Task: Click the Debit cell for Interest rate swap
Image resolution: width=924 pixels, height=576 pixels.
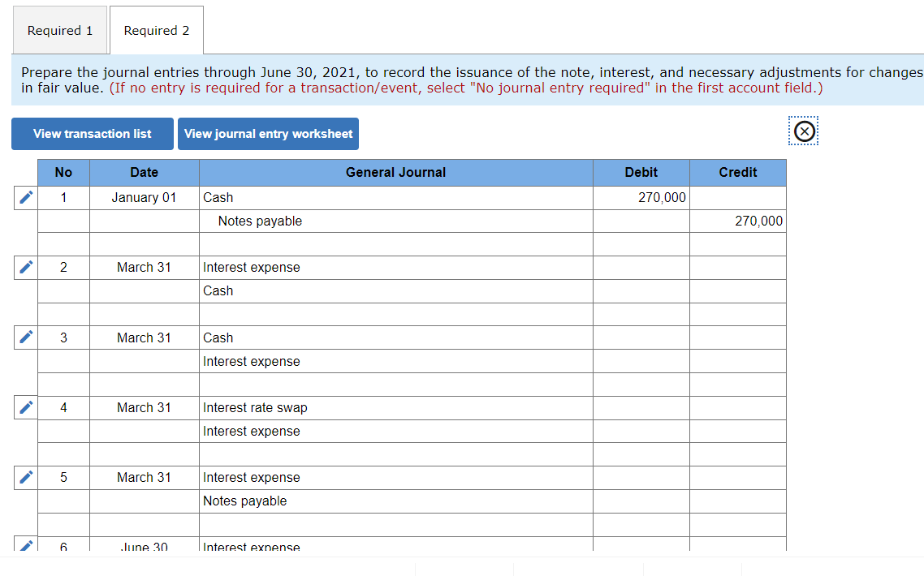Action: [641, 407]
